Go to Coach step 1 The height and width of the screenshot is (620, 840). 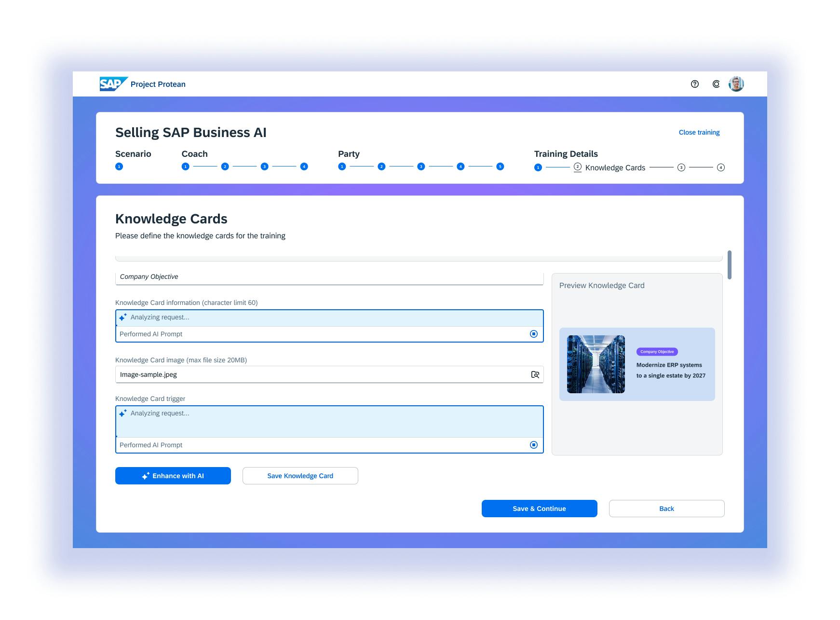coord(186,166)
